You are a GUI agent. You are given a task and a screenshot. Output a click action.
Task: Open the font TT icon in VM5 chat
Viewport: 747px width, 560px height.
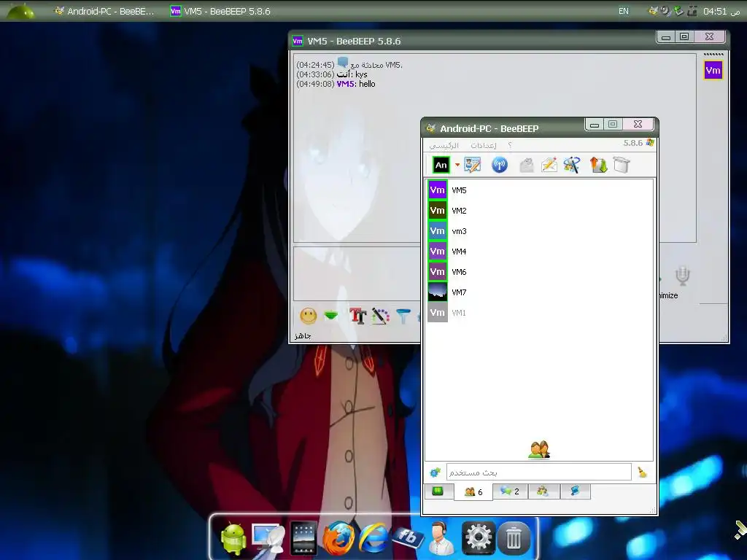(357, 316)
